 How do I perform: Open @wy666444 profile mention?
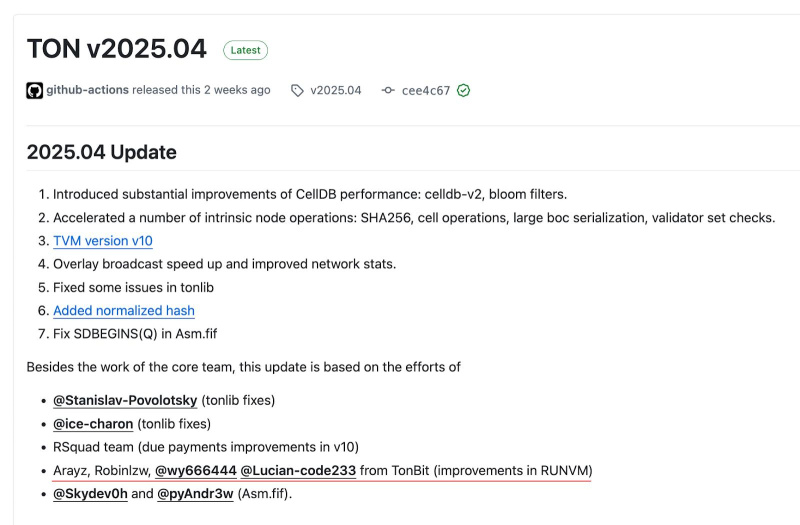click(196, 470)
